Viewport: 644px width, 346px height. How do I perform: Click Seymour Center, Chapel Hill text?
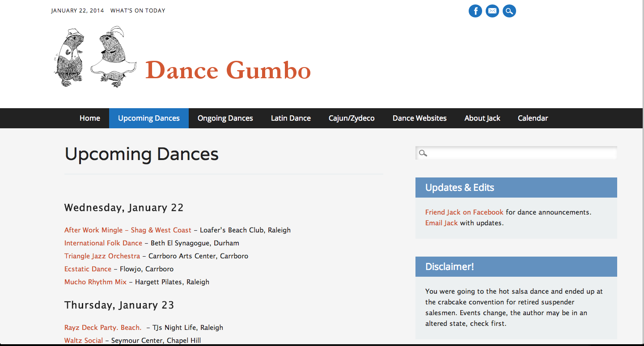pos(156,340)
